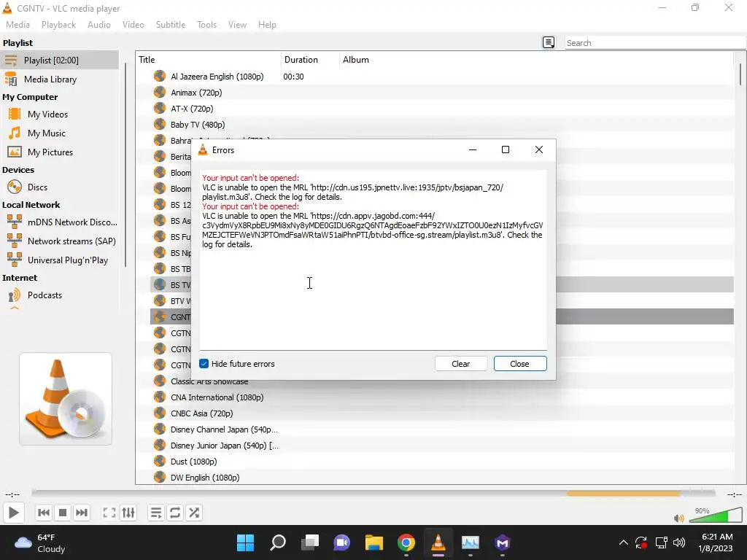Toggle the playlist view icon in controls
This screenshot has height=560, width=747.
coord(156,513)
